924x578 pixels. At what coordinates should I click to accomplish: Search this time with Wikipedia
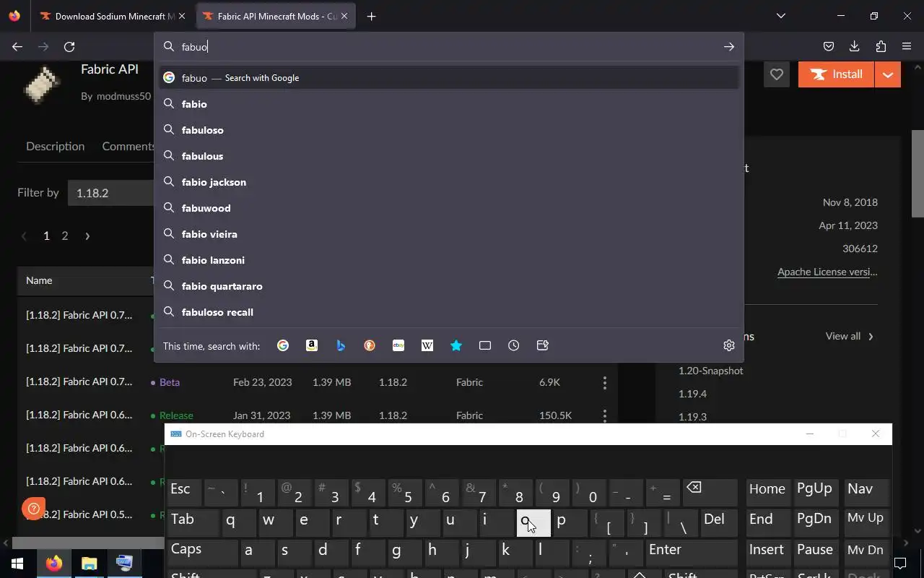(427, 345)
